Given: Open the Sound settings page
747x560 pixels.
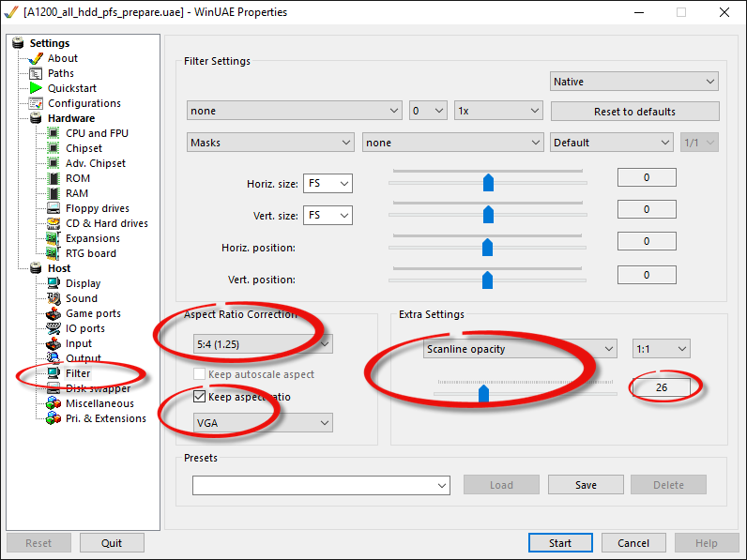Looking at the screenshot, I should pyautogui.click(x=82, y=298).
